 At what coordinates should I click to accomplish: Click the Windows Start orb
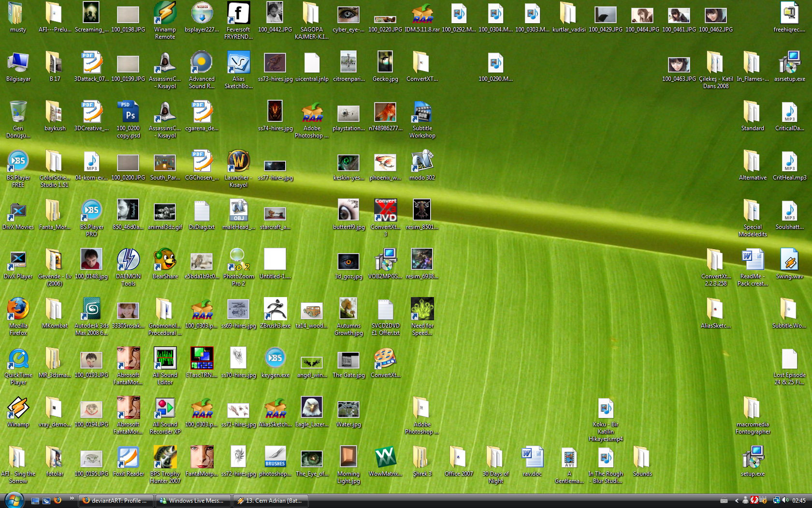click(x=14, y=500)
